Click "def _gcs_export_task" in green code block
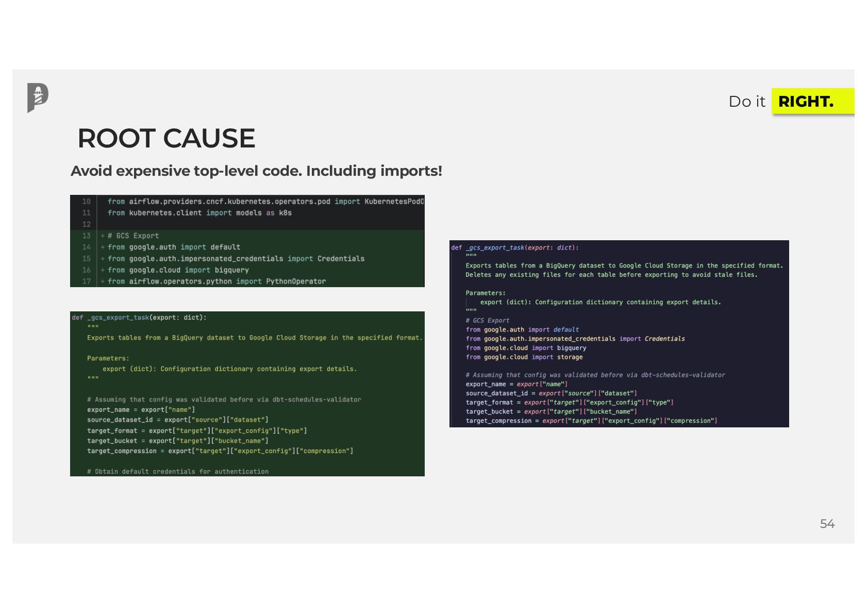This screenshot has width=868, height=614. [x=139, y=318]
